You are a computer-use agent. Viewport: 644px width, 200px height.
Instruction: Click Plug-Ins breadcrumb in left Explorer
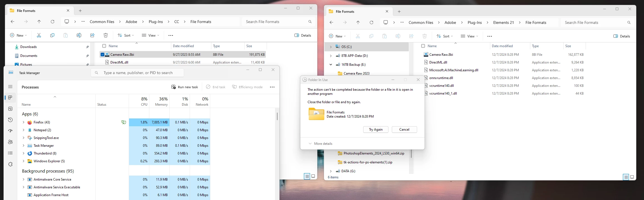156,22
